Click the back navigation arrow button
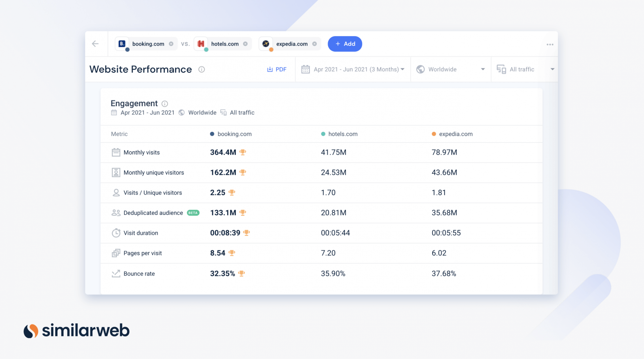This screenshot has width=644, height=359. pyautogui.click(x=96, y=44)
